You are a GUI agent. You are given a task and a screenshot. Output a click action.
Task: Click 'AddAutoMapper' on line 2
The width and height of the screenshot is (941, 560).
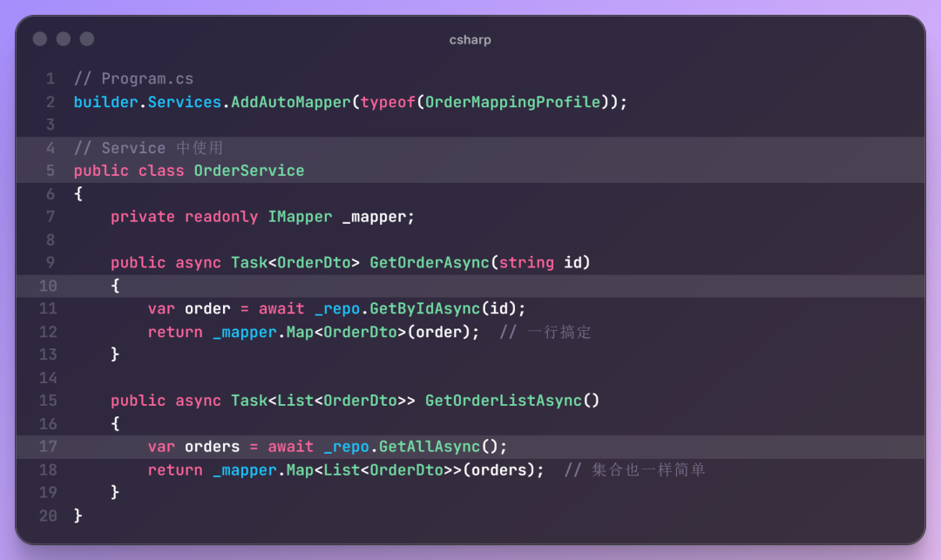click(290, 102)
